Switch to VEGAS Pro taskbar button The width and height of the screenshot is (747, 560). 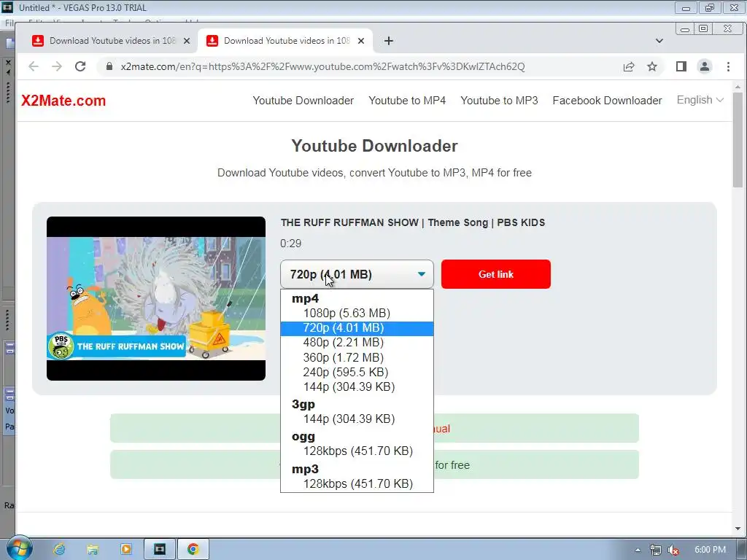(160, 549)
